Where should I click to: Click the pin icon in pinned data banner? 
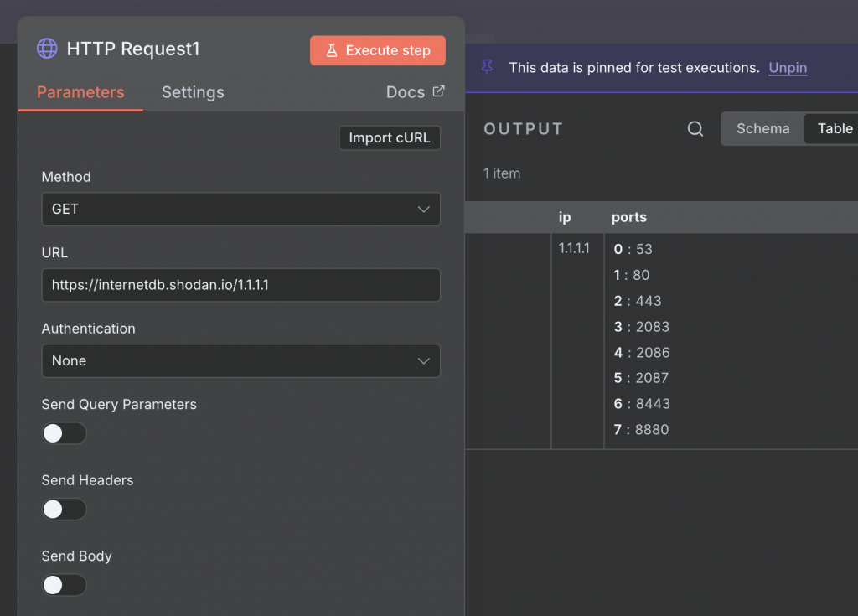click(487, 67)
